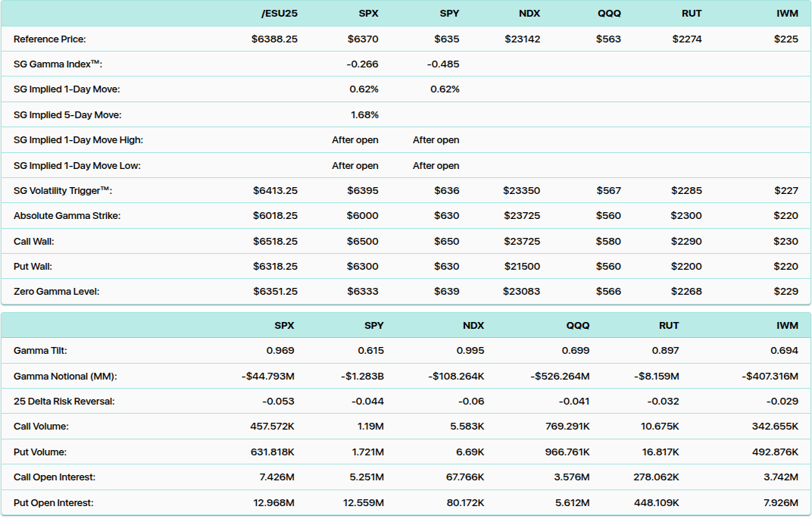Screen dimensions: 812x519
Task: Select the Put Wall row label
Action: tap(33, 266)
